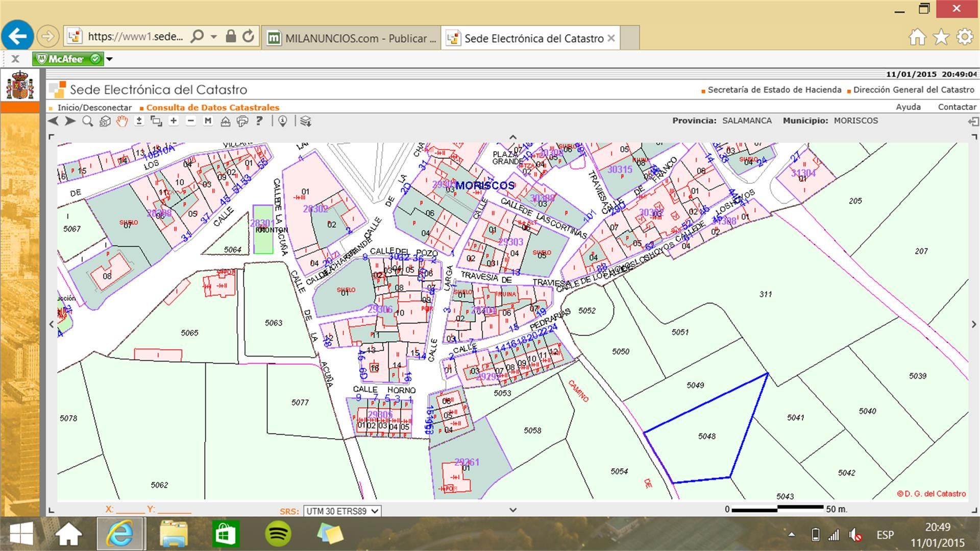
Task: Click the McAfee toolbar button
Action: click(68, 59)
